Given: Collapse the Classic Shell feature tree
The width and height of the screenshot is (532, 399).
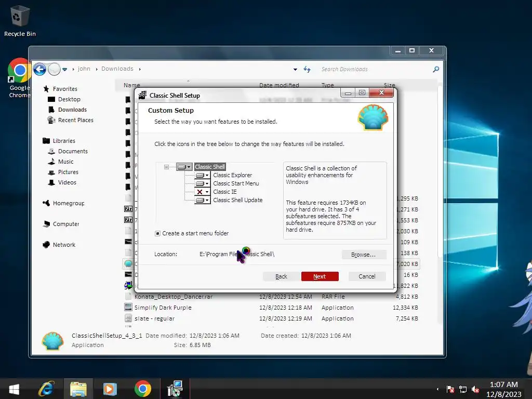Looking at the screenshot, I should click(x=166, y=167).
